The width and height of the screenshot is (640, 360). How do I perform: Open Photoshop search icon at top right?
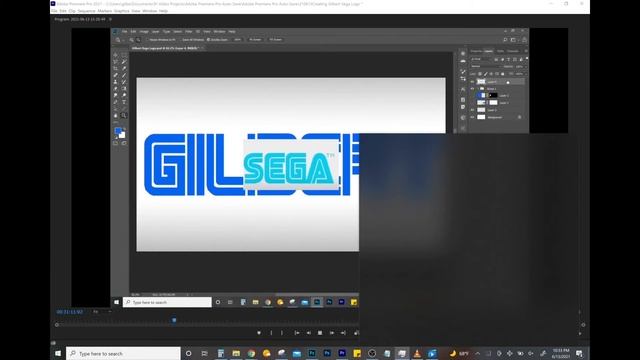505,40
